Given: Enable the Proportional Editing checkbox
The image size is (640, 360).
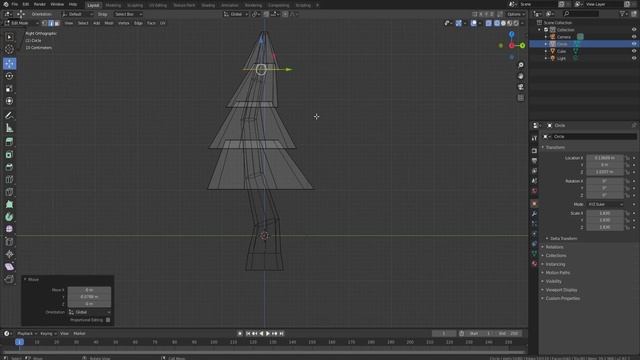Looking at the screenshot, I should point(108,320).
